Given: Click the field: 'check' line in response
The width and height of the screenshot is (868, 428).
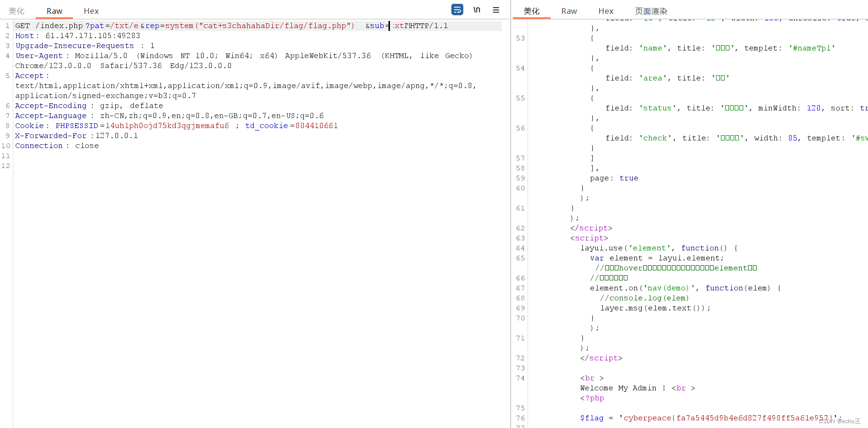Looking at the screenshot, I should pos(736,138).
